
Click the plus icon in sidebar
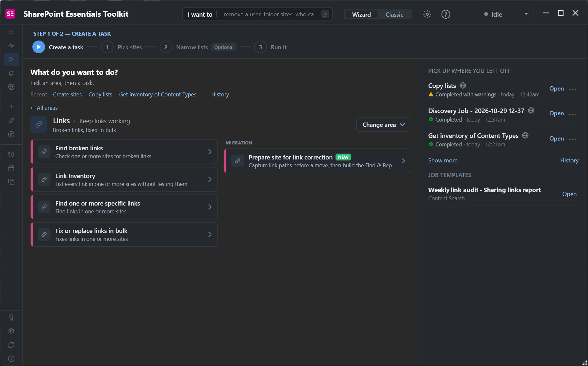click(11, 107)
